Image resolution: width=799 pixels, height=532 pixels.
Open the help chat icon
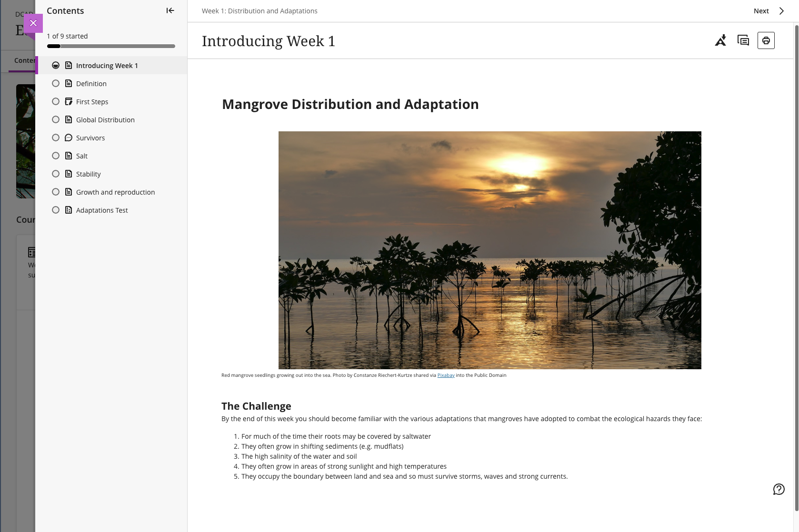pos(779,489)
